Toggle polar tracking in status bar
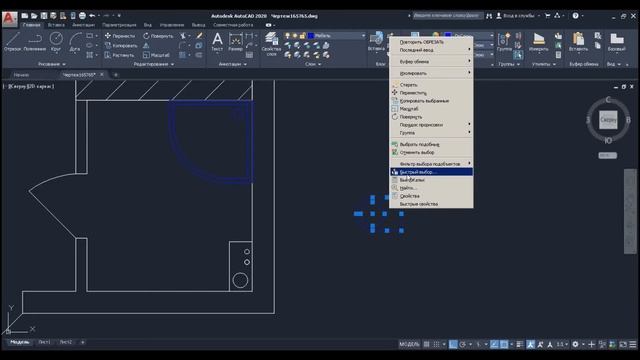This screenshot has height=360, width=640. pyautogui.click(x=462, y=344)
